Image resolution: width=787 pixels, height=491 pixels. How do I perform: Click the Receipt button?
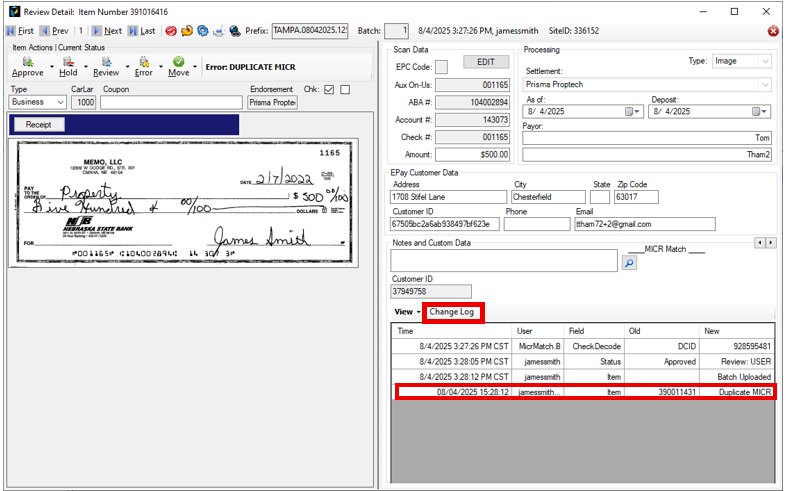38,124
